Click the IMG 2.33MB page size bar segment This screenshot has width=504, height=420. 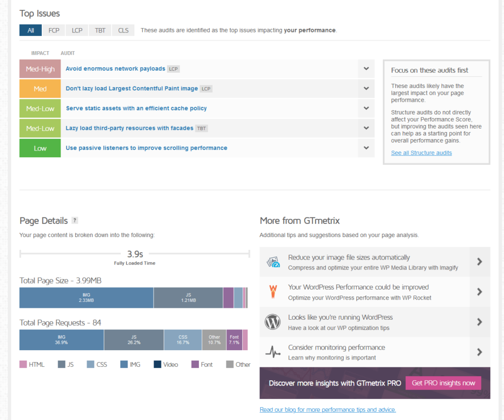point(86,298)
